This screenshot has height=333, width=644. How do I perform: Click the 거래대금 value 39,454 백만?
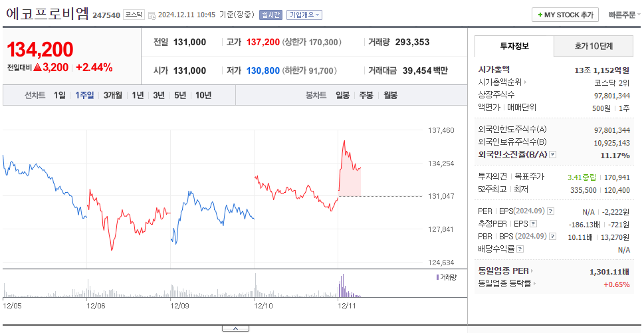pyautogui.click(x=425, y=70)
